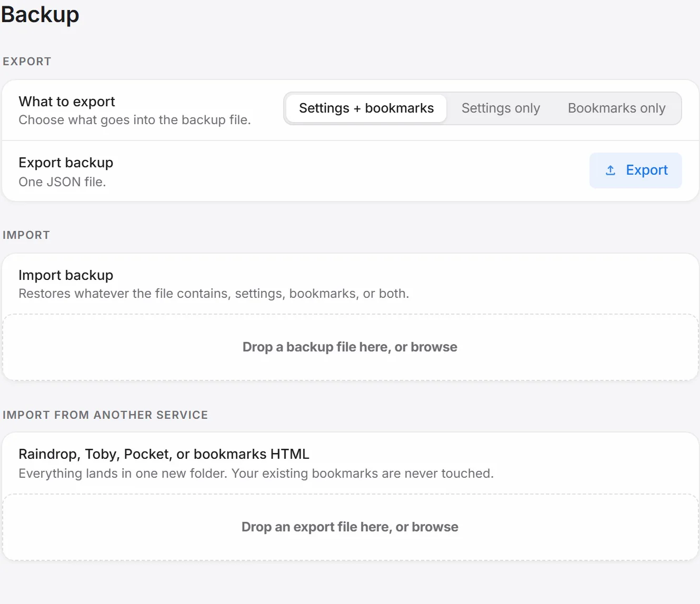Click the Import backup row title

pos(66,275)
